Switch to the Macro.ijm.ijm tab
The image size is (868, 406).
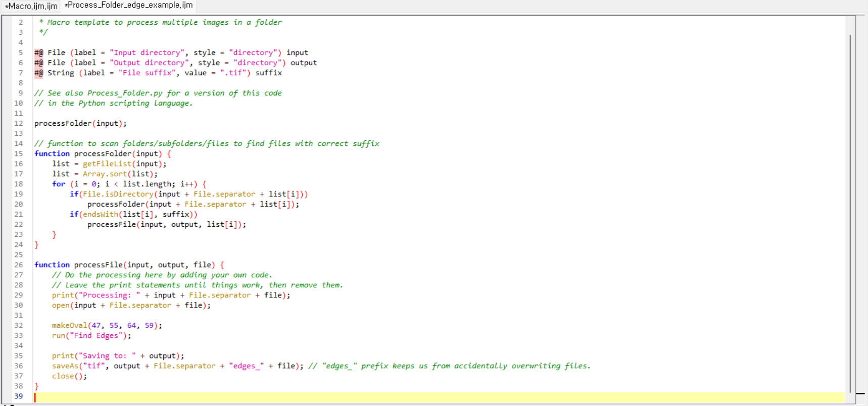(x=31, y=6)
